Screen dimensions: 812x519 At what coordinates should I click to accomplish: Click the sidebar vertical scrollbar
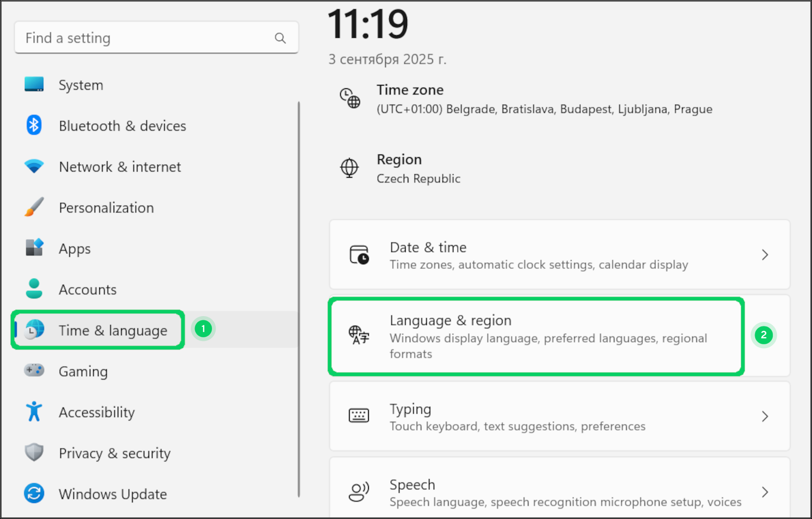pos(299,298)
